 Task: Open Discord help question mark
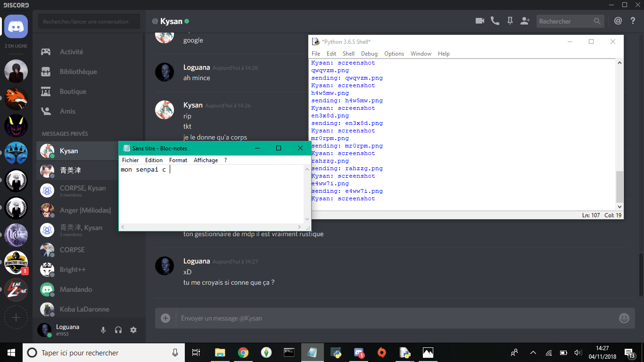633,21
